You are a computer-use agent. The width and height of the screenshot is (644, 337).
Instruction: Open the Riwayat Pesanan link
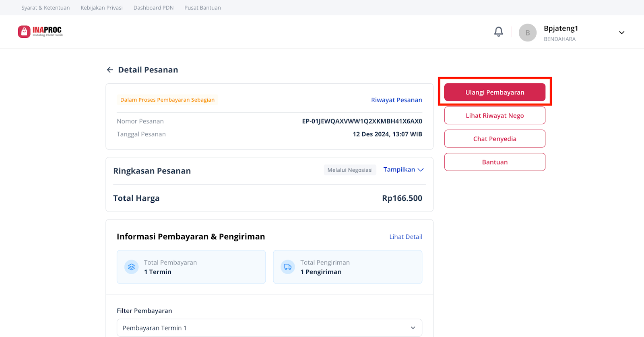pos(396,100)
